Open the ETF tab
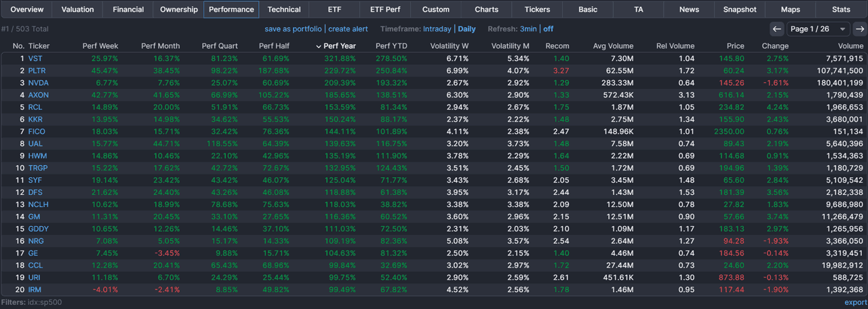Viewport: 868px width, 309px height. (334, 10)
